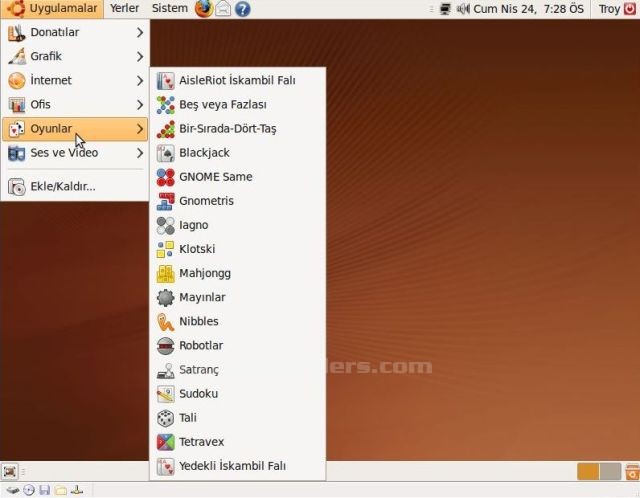
Task: Click the floppy disk save icon in status bar
Action: click(44, 490)
